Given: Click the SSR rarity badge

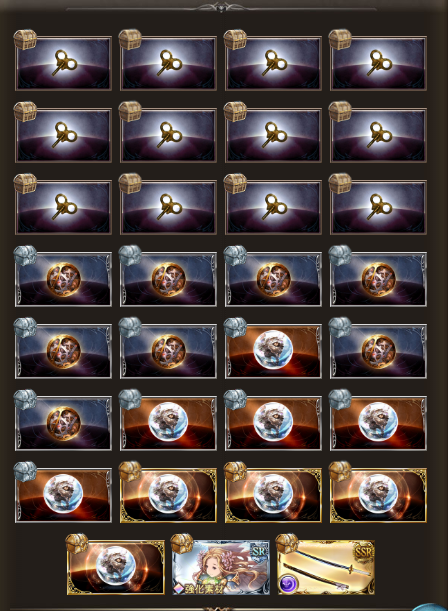Looking at the screenshot, I should click(x=363, y=552).
